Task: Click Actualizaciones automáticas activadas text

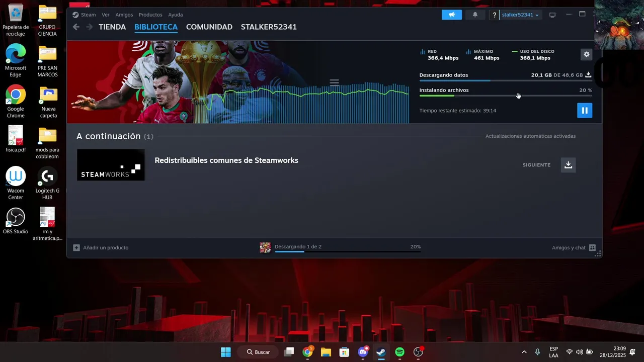Action: [x=530, y=136]
